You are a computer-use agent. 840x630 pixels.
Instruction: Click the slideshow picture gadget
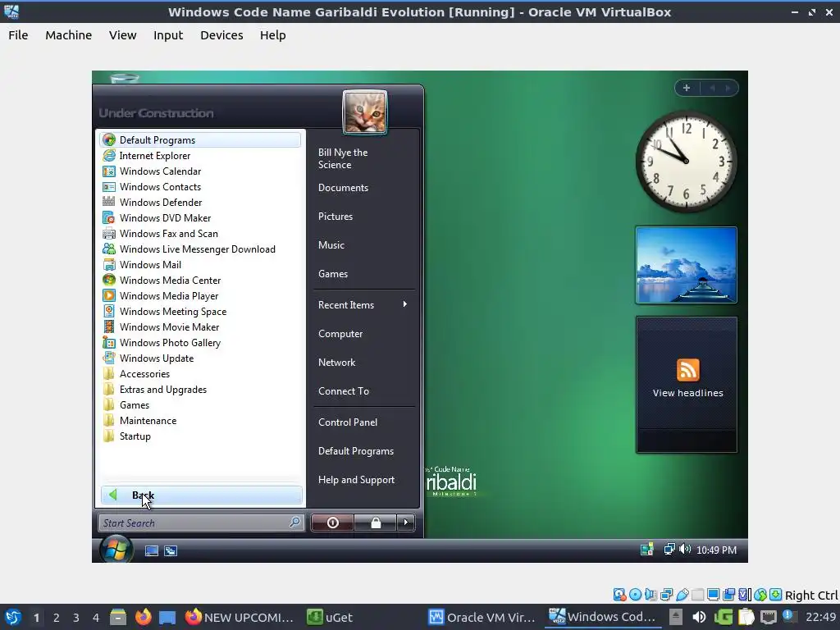click(687, 265)
